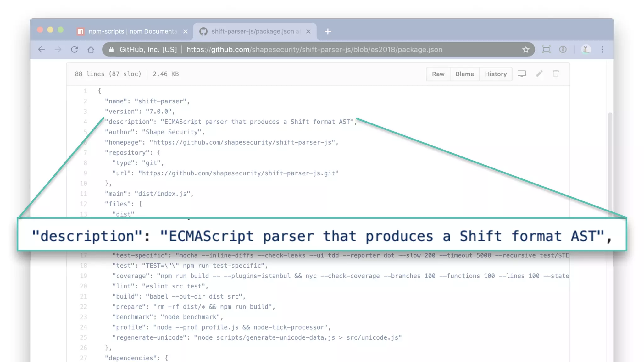Click the screen capture extension icon
The height and width of the screenshot is (362, 644).
click(547, 49)
